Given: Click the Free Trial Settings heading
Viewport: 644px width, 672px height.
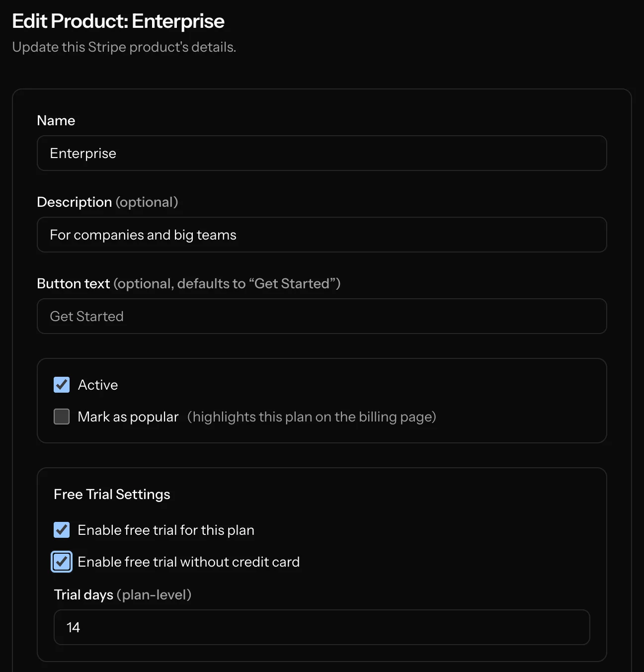Looking at the screenshot, I should click(112, 494).
